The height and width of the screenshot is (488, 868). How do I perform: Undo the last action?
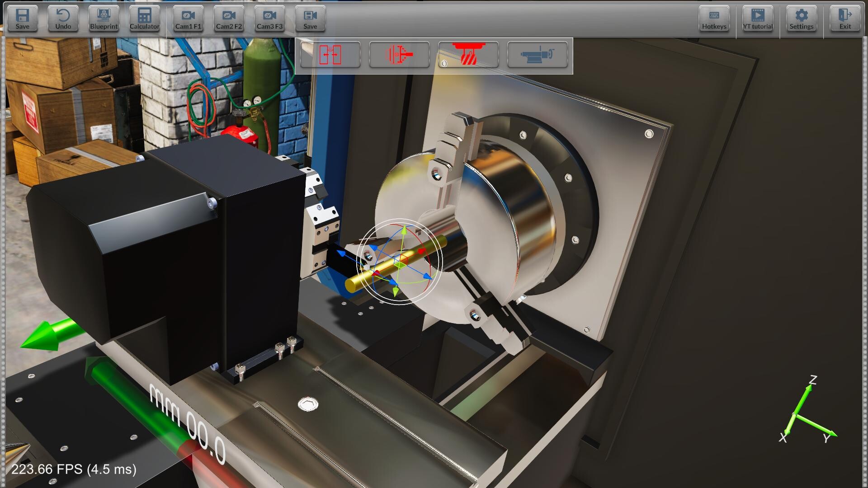coord(63,18)
